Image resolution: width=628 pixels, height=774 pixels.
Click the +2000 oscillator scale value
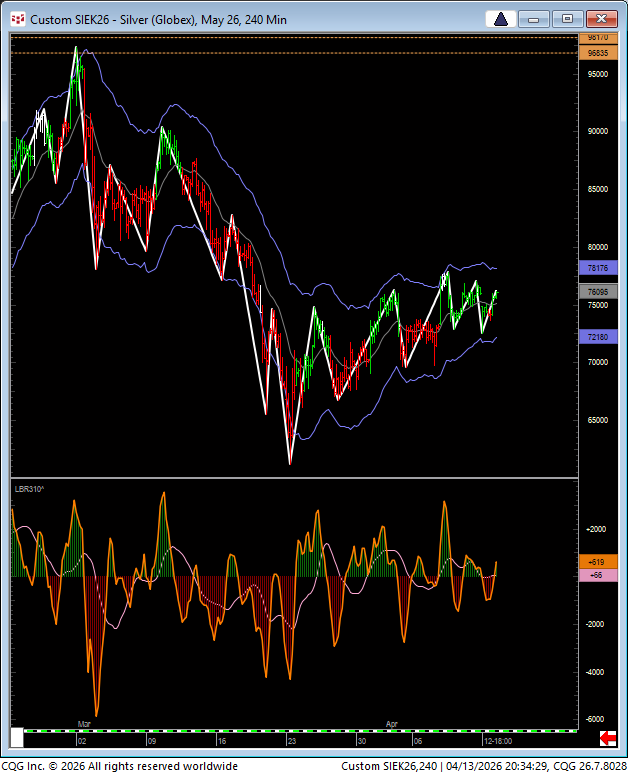click(595, 529)
